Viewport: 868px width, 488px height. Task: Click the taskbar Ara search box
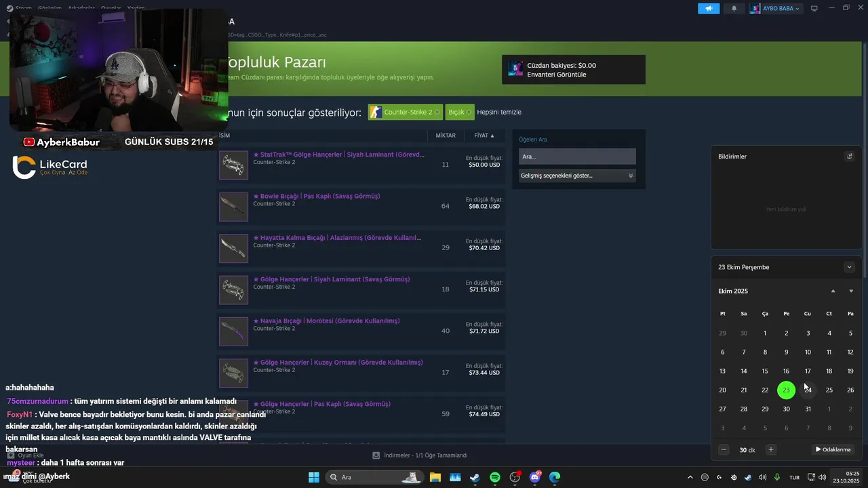pyautogui.click(x=374, y=477)
